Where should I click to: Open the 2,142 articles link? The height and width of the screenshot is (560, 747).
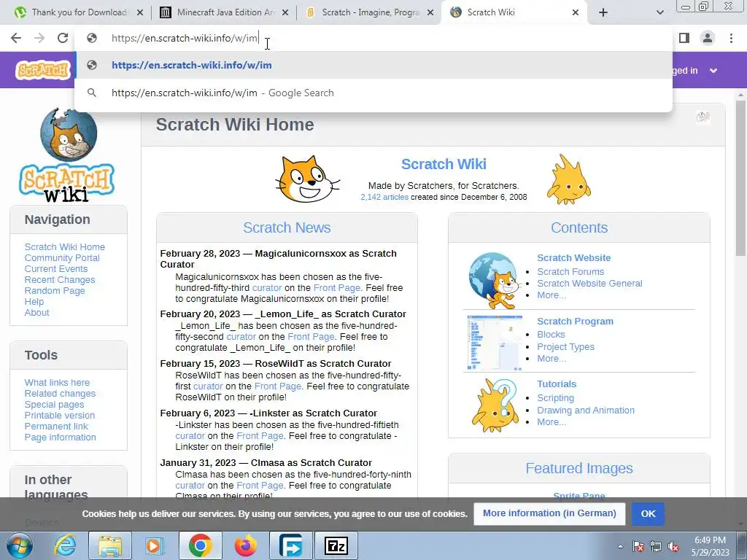(x=384, y=197)
